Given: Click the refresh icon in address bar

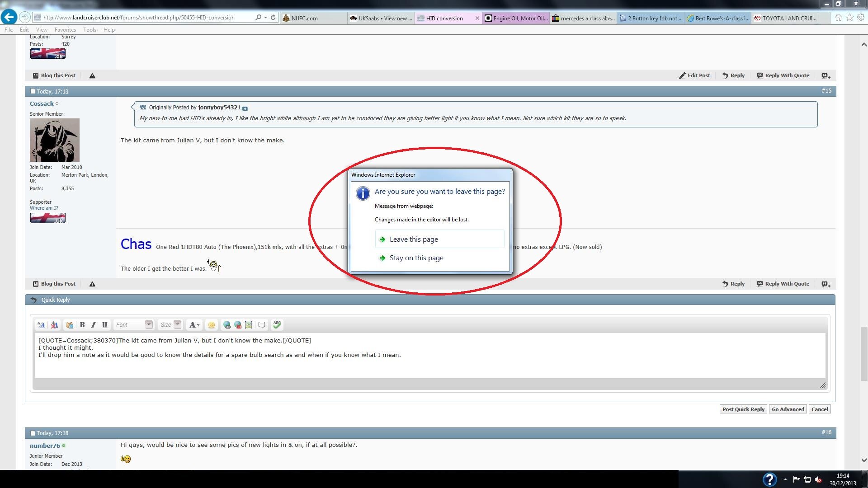Looking at the screenshot, I should [x=273, y=18].
